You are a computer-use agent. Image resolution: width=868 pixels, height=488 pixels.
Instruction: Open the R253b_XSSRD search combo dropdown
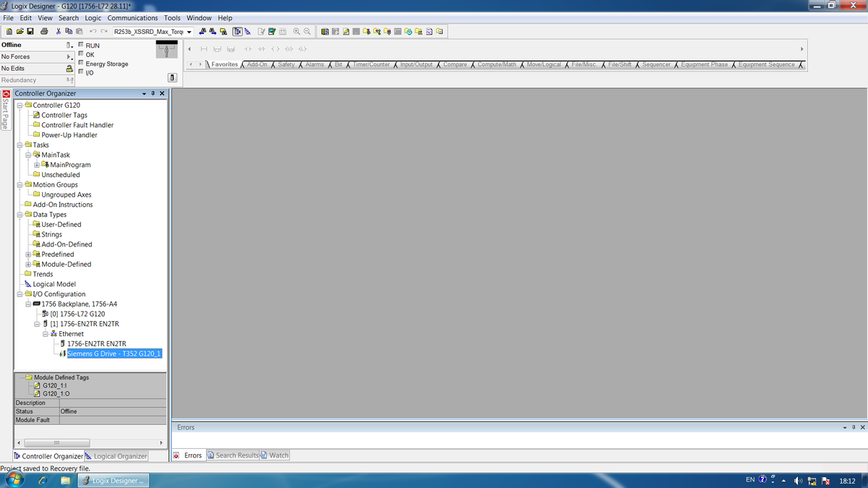(190, 32)
